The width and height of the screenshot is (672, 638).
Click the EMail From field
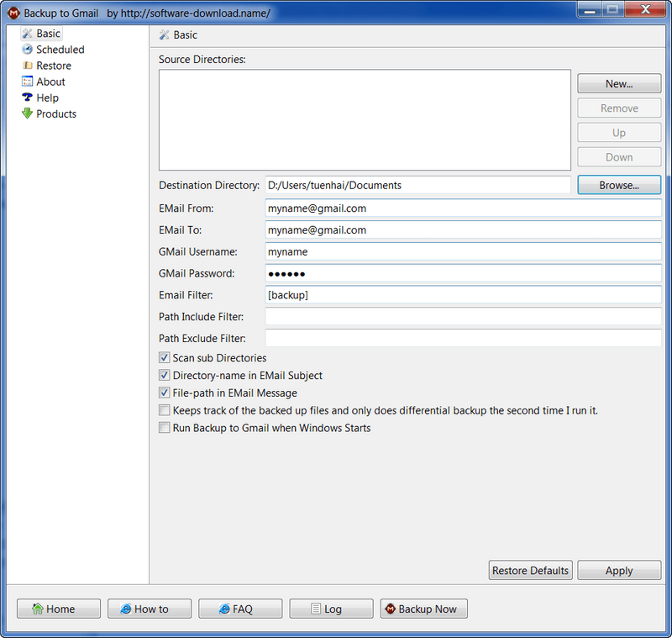coord(464,208)
